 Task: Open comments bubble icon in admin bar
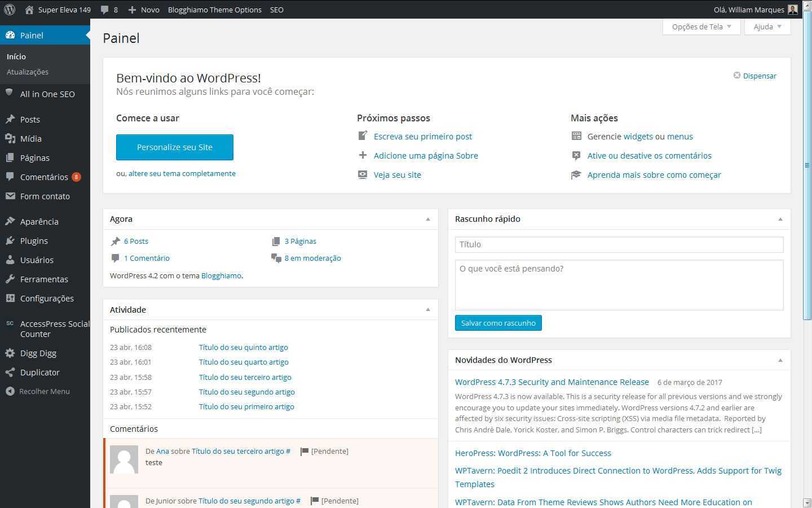104,10
